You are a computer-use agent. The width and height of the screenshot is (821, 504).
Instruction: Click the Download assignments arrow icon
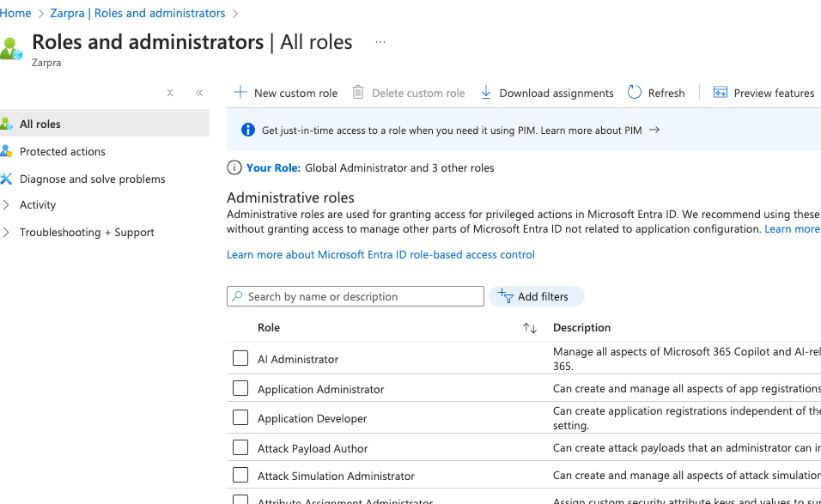click(486, 93)
